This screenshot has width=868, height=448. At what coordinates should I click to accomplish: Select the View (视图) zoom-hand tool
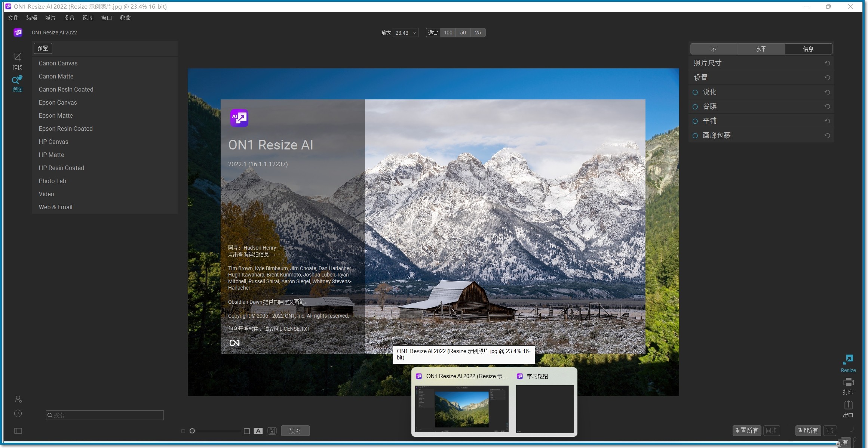[17, 83]
